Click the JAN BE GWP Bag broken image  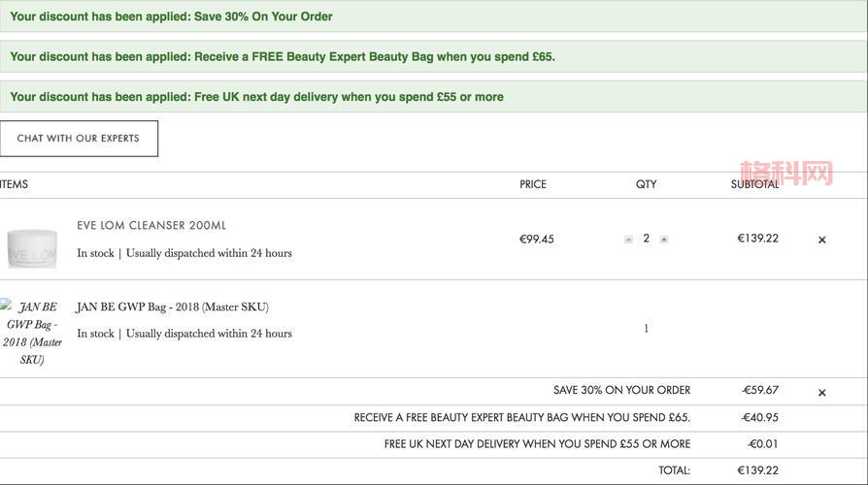31,333
